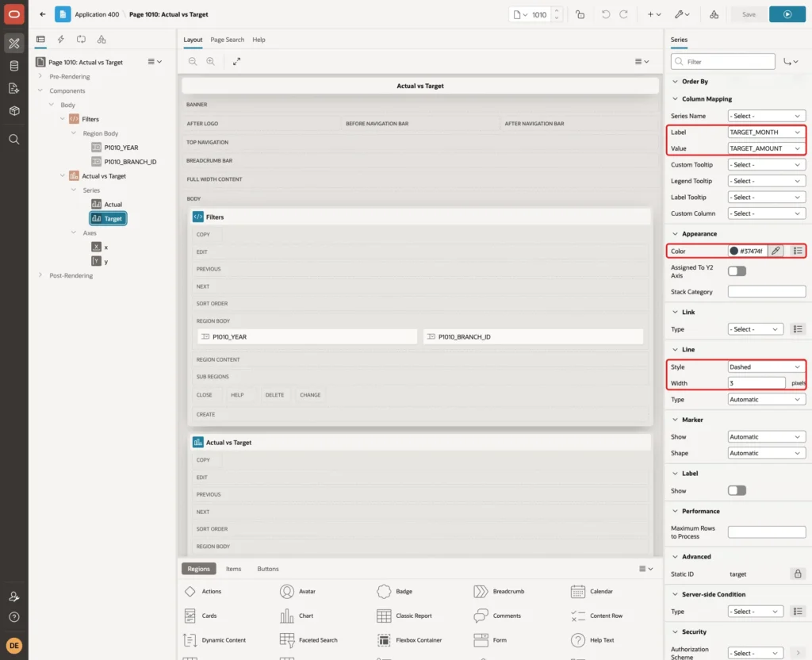Switch gallery to the Buttons tab

pos(268,569)
